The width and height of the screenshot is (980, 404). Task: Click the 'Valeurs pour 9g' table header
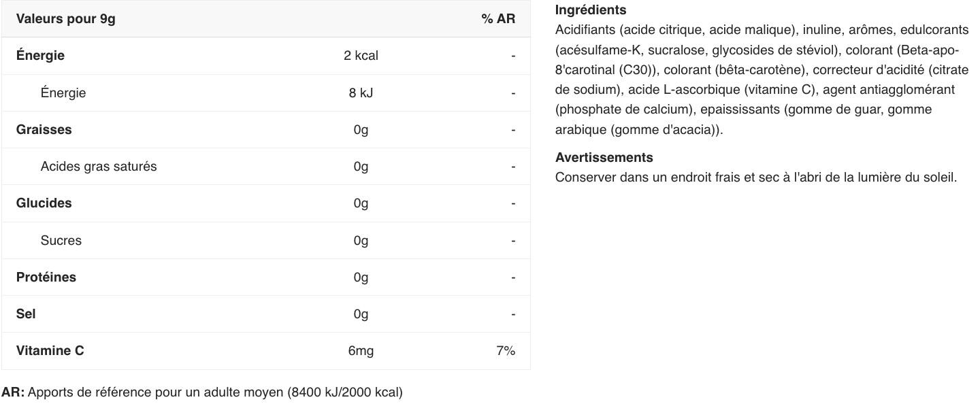coord(66,19)
